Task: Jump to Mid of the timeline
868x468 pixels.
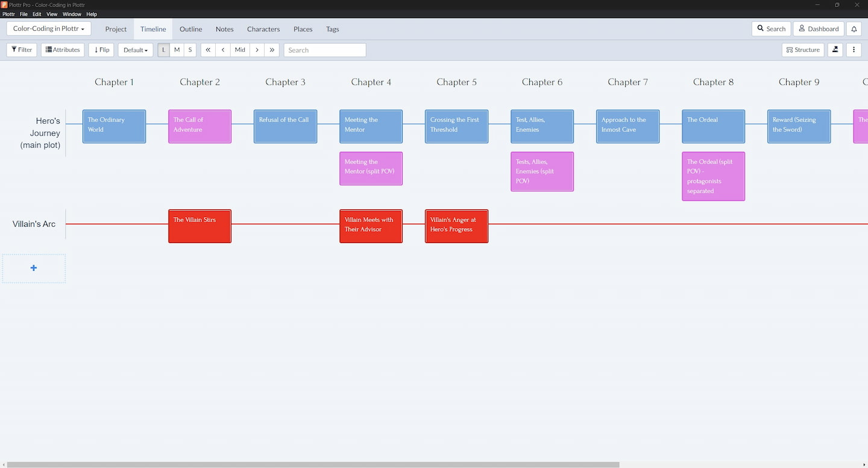Action: [240, 49]
